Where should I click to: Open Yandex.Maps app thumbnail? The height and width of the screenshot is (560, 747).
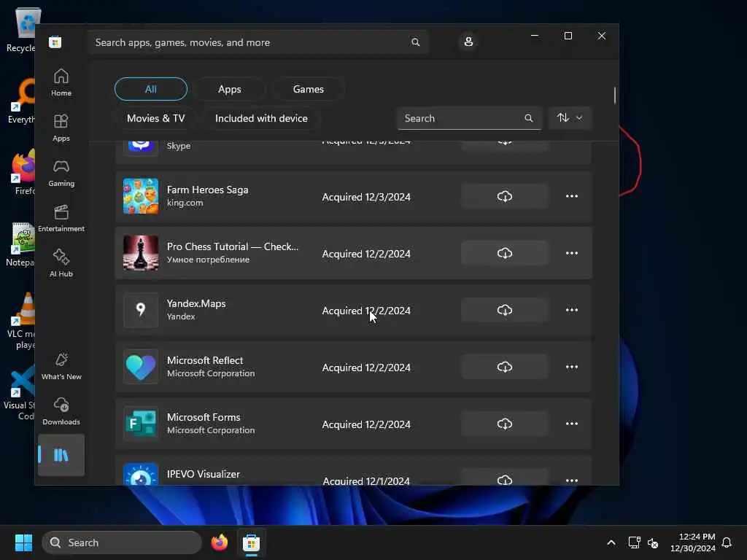[141, 310]
